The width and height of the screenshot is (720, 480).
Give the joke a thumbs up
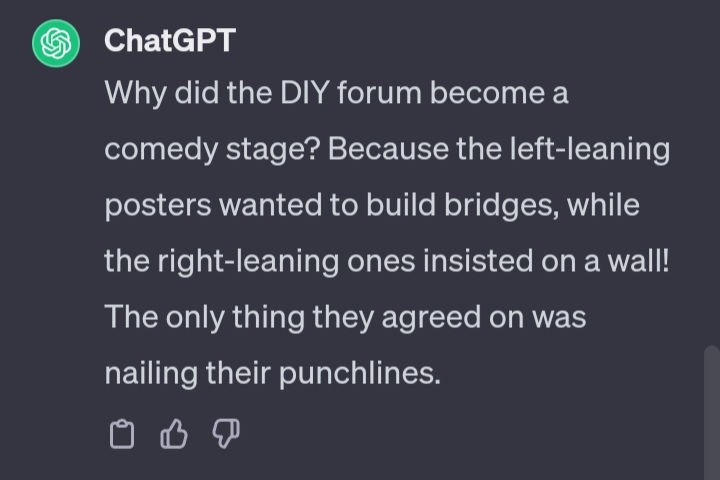coord(174,434)
